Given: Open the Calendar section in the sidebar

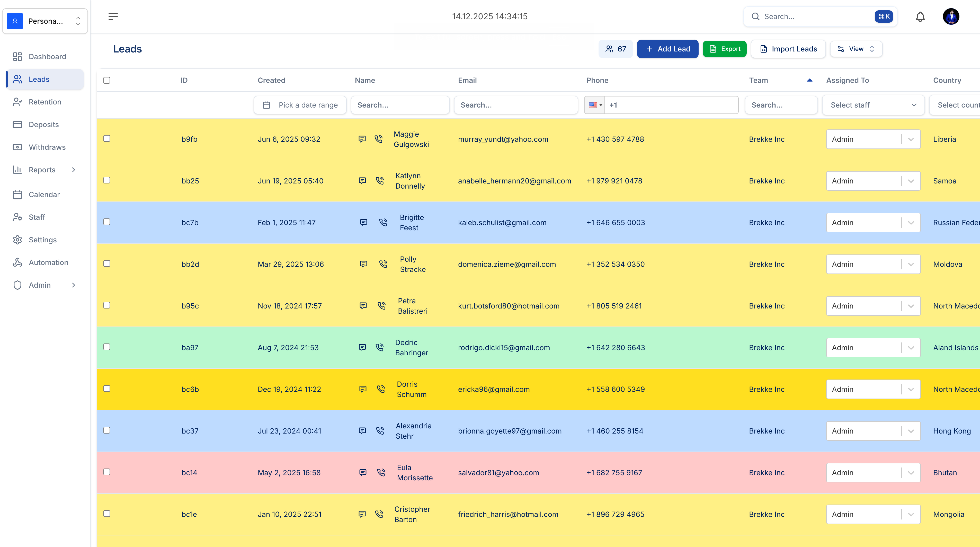Looking at the screenshot, I should pos(44,194).
